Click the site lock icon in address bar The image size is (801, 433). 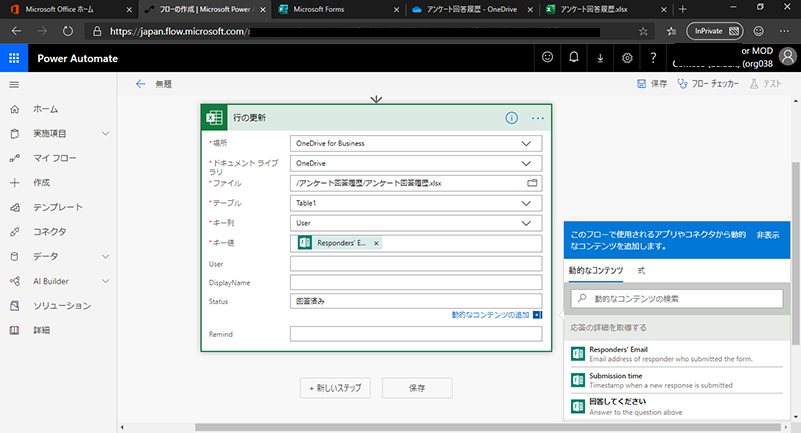click(97, 31)
